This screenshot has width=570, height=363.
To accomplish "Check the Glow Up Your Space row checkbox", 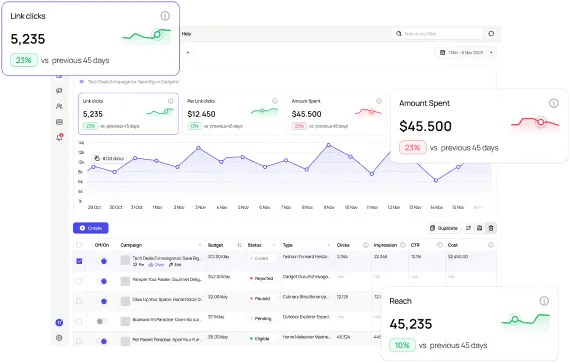I will pyautogui.click(x=79, y=301).
